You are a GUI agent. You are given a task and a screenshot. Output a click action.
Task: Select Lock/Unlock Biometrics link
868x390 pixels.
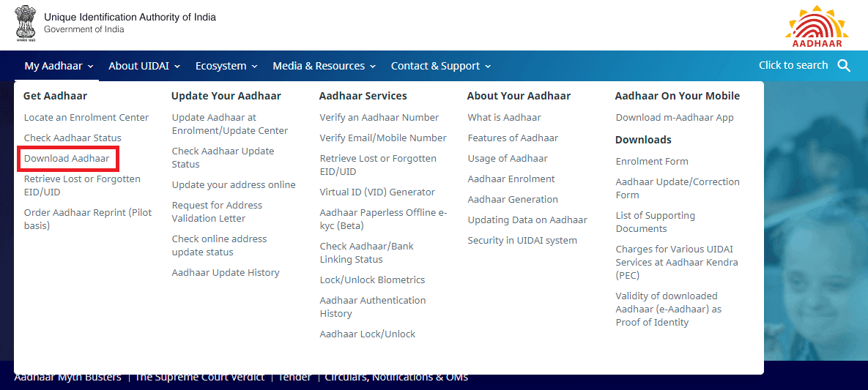[x=372, y=280]
